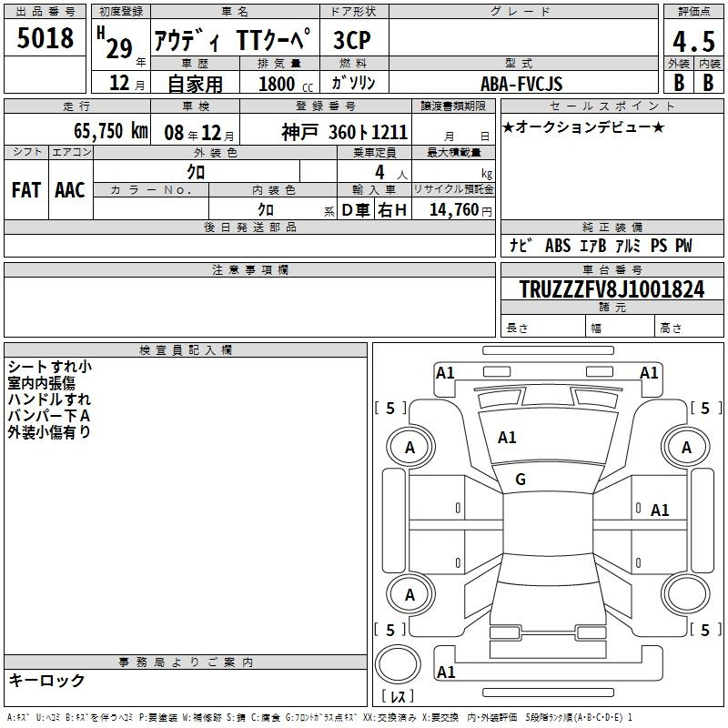This screenshot has width=728, height=728.
Task: Click the オークションデビュー sales point text
Action: point(583,126)
